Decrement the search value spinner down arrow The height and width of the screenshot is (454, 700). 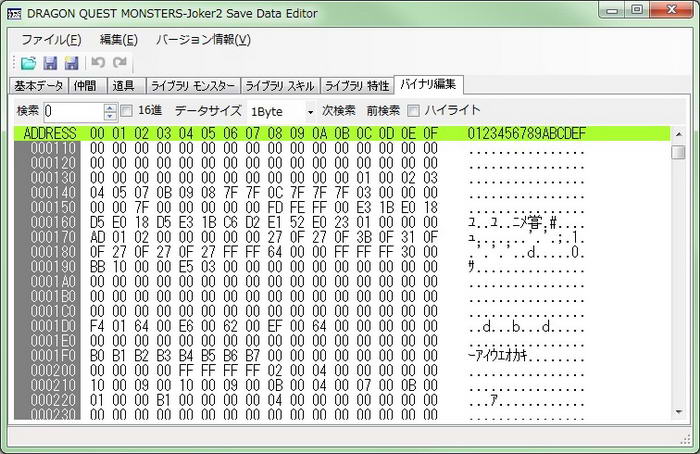[x=110, y=116]
